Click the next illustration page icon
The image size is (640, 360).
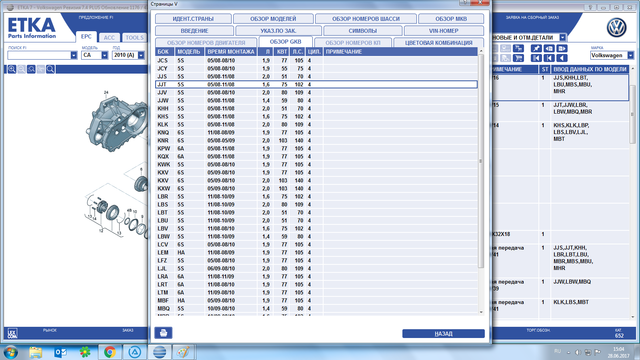pyautogui.click(x=562, y=49)
